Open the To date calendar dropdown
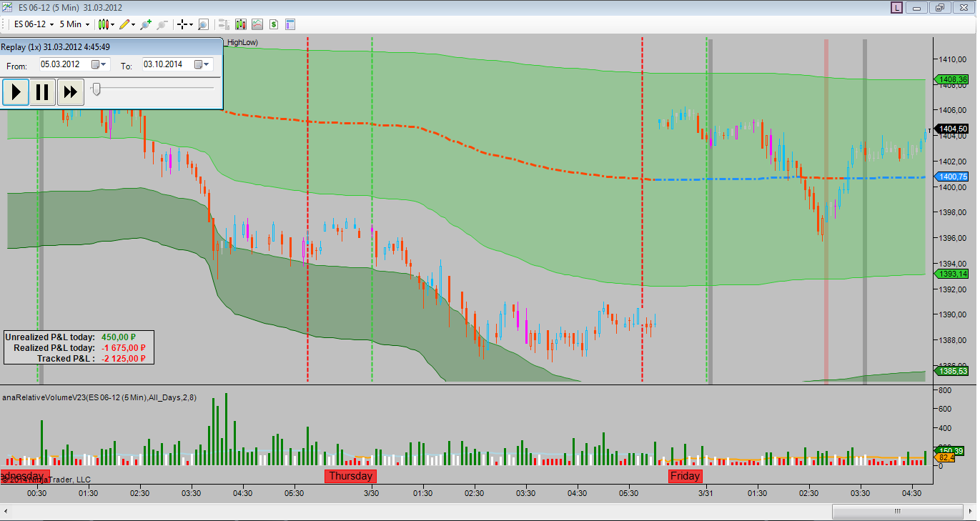 [x=203, y=64]
